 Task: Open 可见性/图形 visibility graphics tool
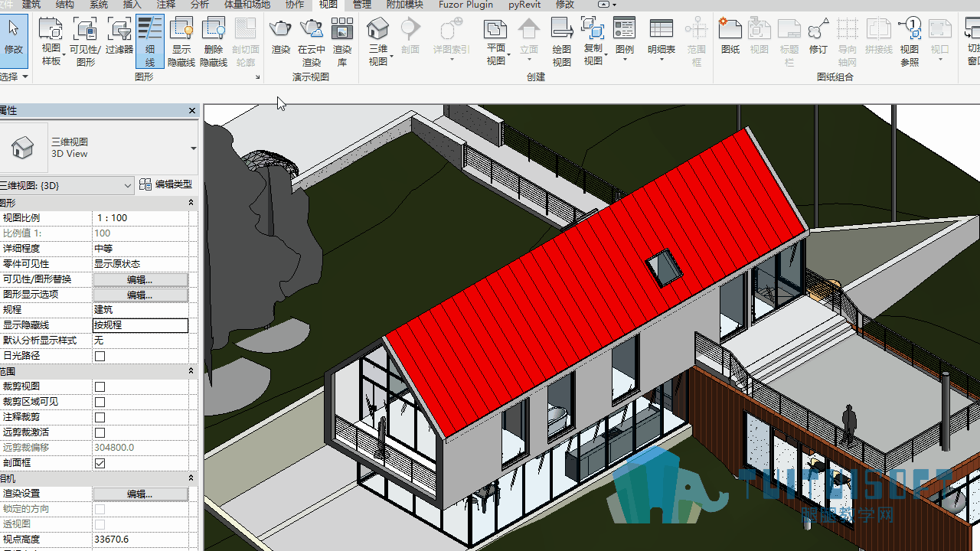[x=85, y=42]
